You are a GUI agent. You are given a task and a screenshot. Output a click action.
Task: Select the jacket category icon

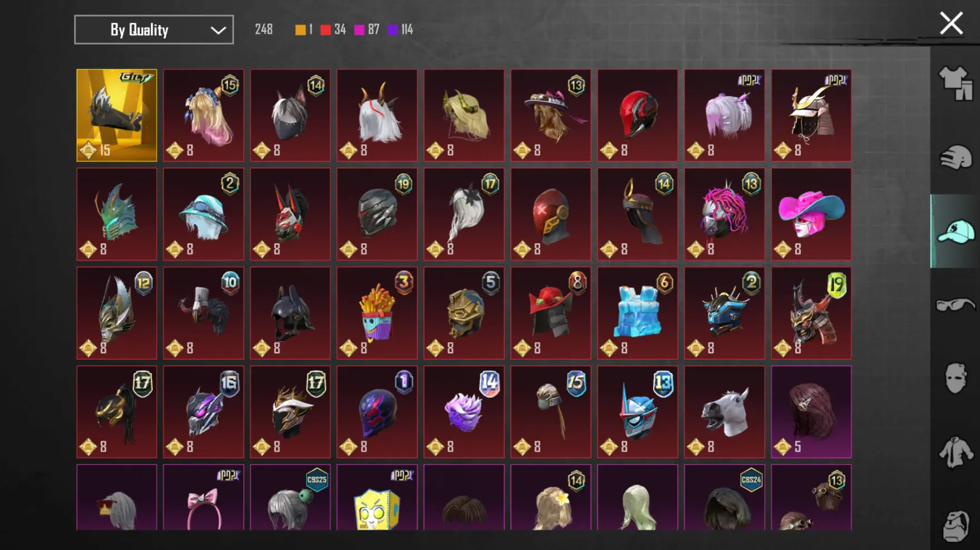tap(956, 452)
